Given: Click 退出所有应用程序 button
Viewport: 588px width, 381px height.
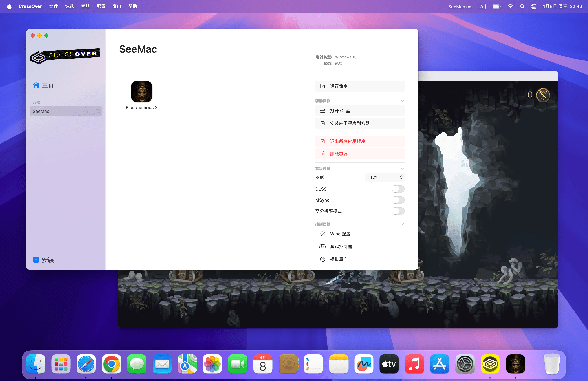Looking at the screenshot, I should pos(360,141).
